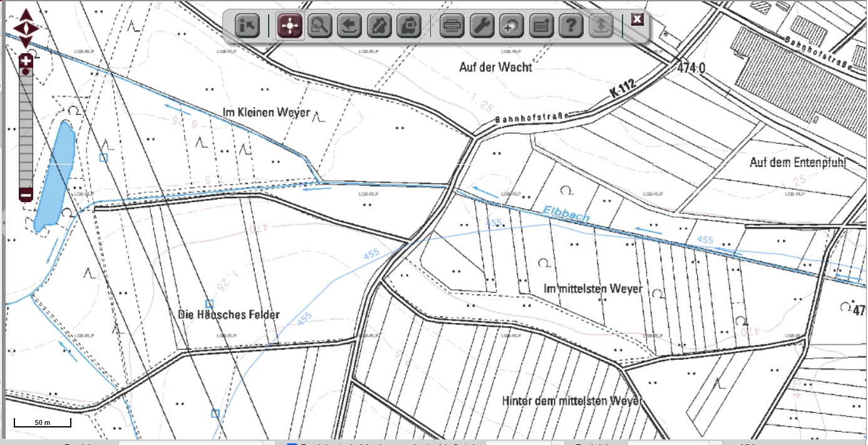The width and height of the screenshot is (868, 445).
Task: Click the add layer plus icon
Action: pos(511,26)
